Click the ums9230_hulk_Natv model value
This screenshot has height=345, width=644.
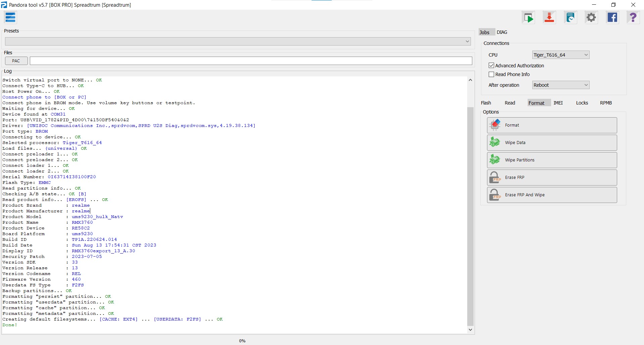coord(97,217)
